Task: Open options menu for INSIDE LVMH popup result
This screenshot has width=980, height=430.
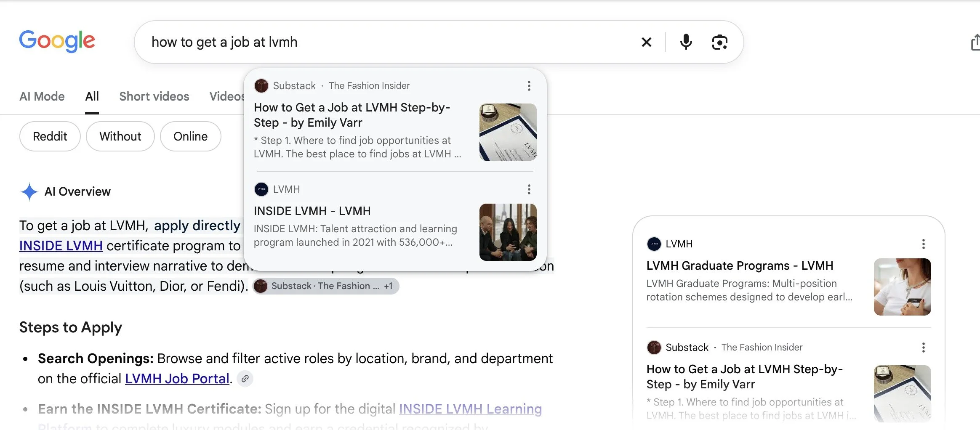Action: tap(529, 189)
